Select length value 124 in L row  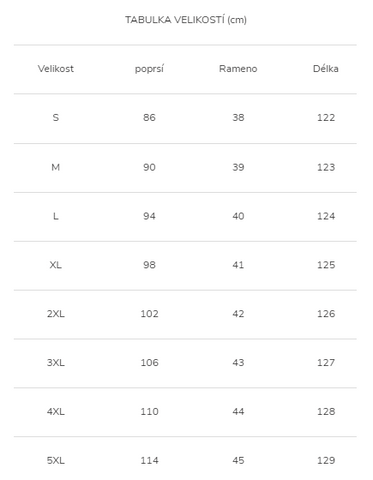(x=326, y=216)
